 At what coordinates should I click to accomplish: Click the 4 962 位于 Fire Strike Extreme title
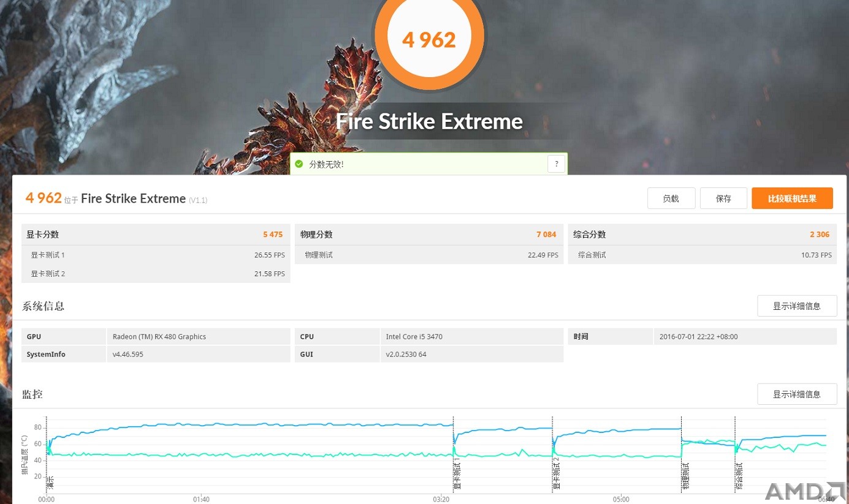(x=116, y=198)
